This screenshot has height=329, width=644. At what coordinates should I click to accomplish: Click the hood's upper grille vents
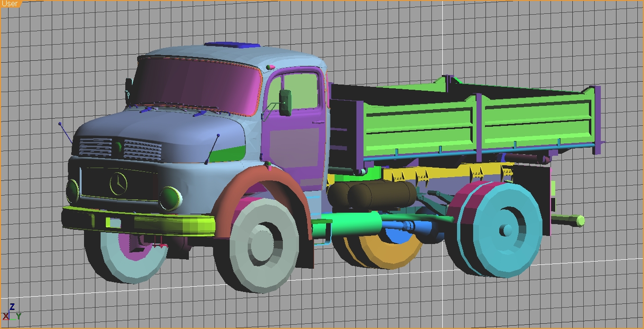pyautogui.click(x=121, y=149)
